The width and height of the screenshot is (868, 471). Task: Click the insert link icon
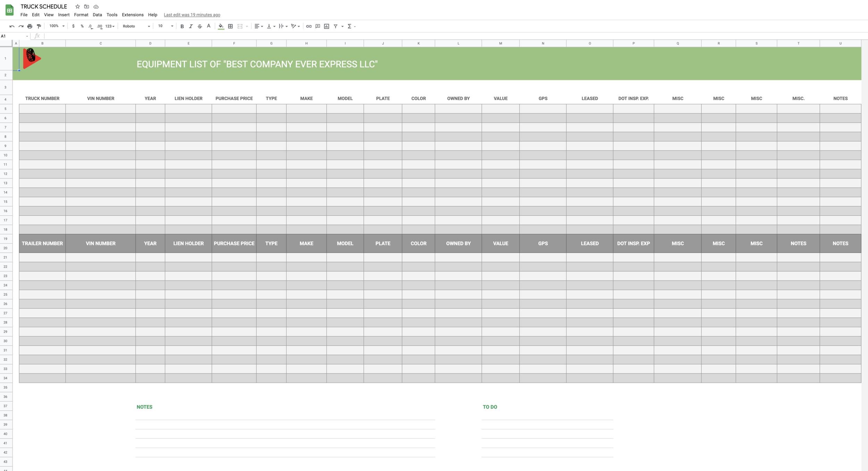click(309, 26)
